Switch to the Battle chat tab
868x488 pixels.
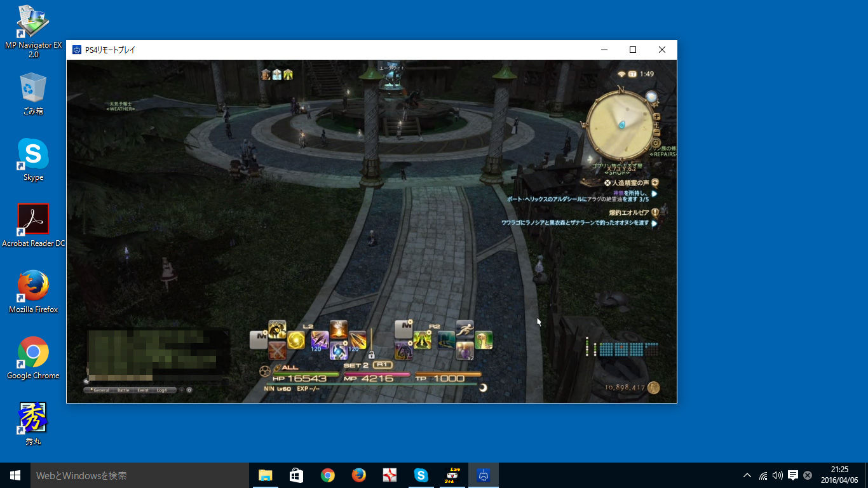click(x=123, y=390)
